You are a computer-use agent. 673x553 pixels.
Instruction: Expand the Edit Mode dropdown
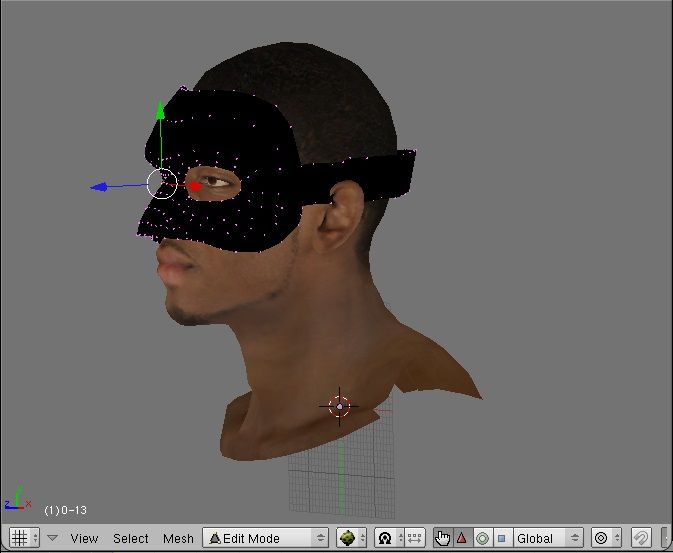266,538
